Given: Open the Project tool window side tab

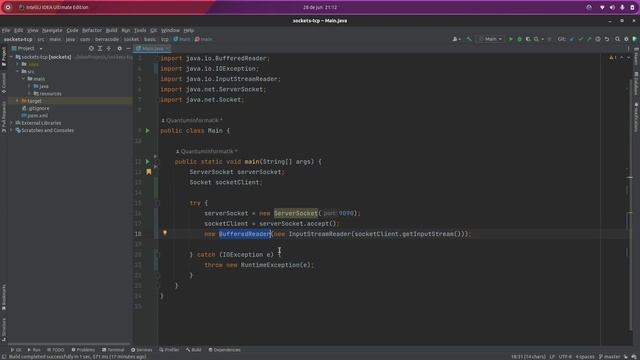Looking at the screenshot, I should pos(4,57).
